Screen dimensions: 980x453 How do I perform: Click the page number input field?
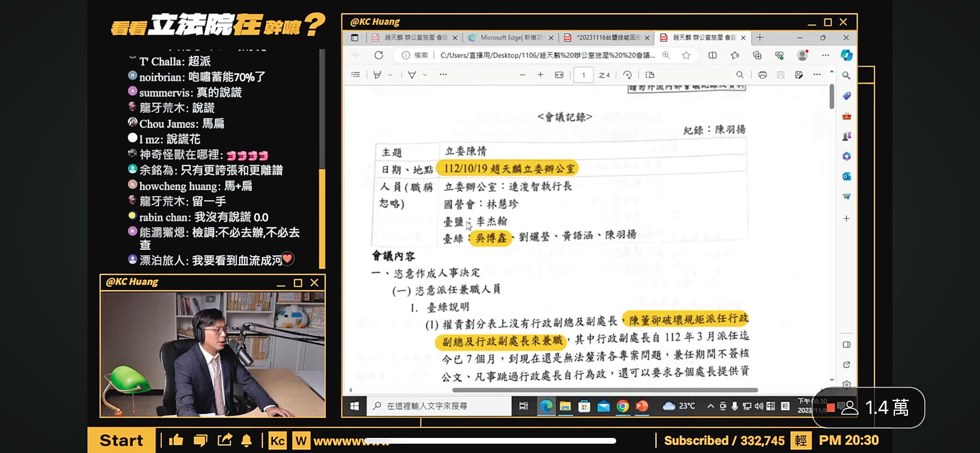584,75
